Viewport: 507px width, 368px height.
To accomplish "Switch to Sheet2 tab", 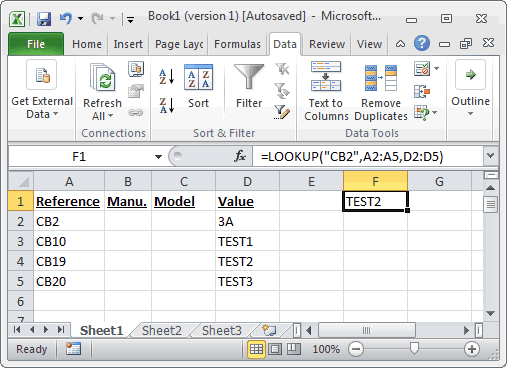I will pyautogui.click(x=162, y=331).
